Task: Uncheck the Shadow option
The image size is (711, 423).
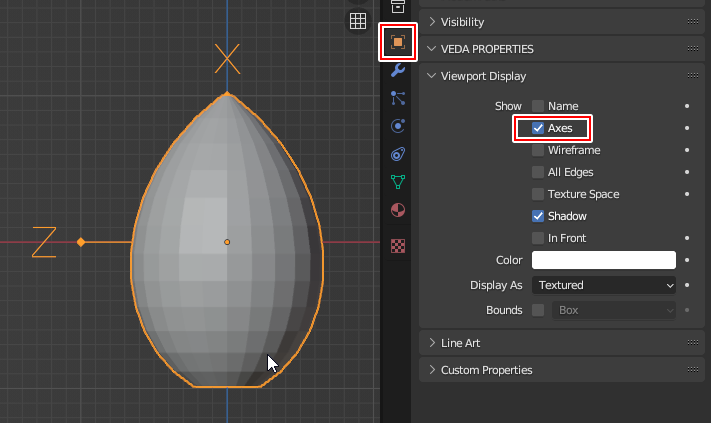Action: [538, 216]
